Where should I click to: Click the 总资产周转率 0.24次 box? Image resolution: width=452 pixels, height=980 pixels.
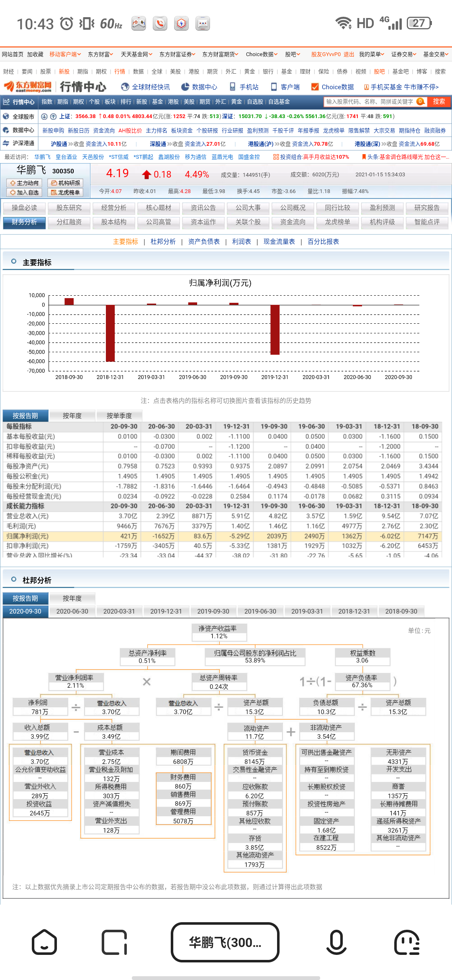pos(219,682)
